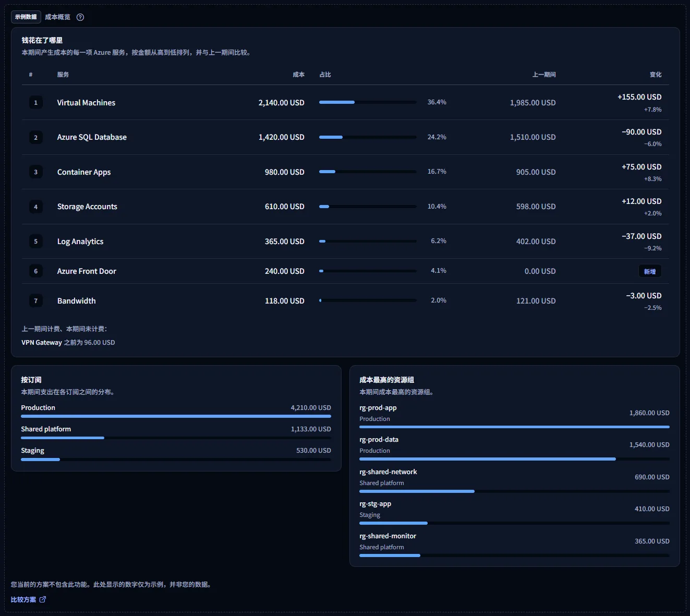This screenshot has width=690, height=616.
Task: Click the 按订阅 card heading
Action: [31, 380]
